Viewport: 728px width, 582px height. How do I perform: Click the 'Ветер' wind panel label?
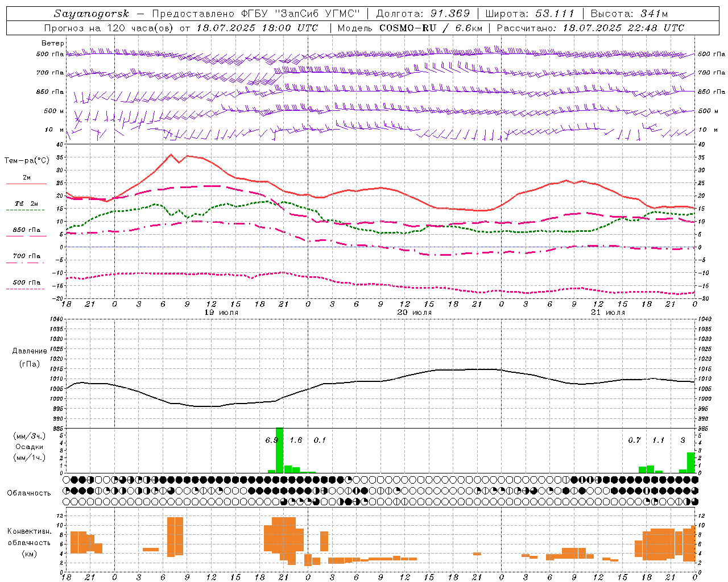pyautogui.click(x=52, y=43)
